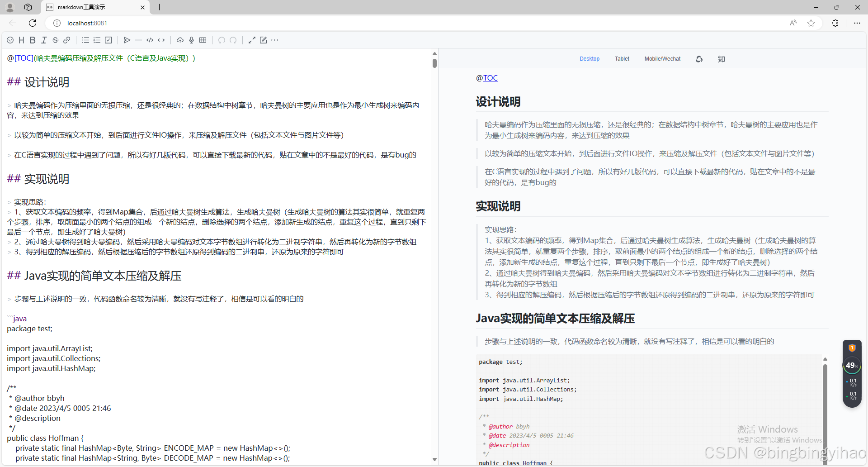Redo the last edit
Screen dimensions: 868x467
coord(233,40)
